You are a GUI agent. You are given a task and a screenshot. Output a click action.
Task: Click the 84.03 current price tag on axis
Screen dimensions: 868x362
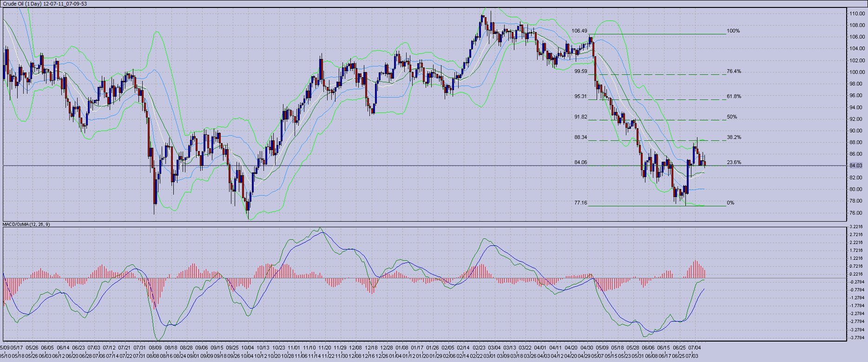point(855,165)
